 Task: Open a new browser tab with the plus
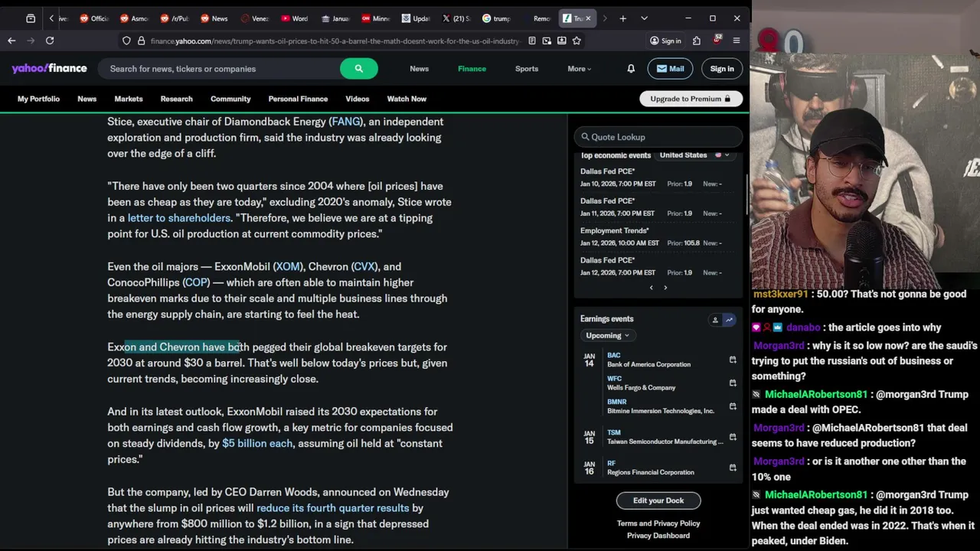(623, 18)
